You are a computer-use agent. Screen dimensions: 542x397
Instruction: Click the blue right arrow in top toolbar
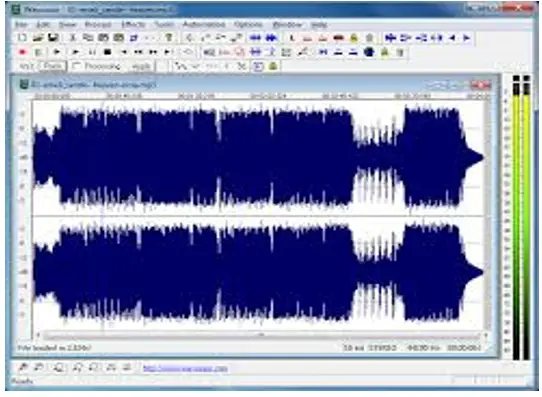click(467, 38)
